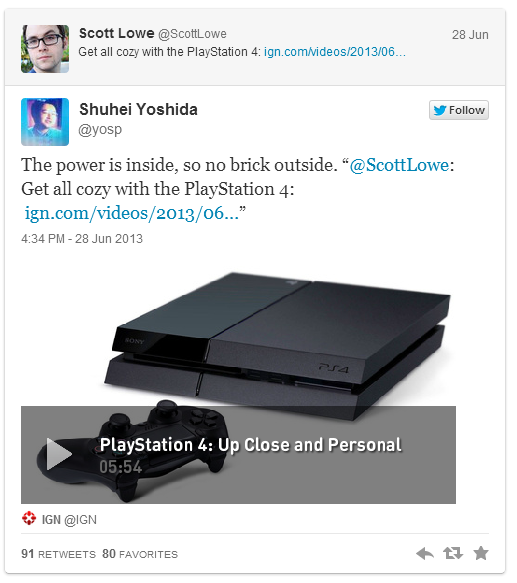This screenshot has height=583, width=517.
Task: Open Shuhei Yoshida's profile avatar
Action: tap(45, 122)
